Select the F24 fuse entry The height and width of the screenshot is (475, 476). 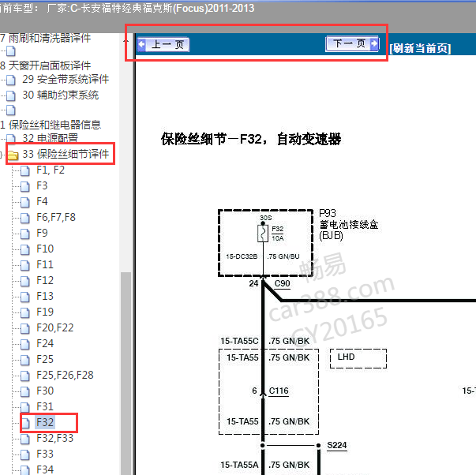point(45,343)
